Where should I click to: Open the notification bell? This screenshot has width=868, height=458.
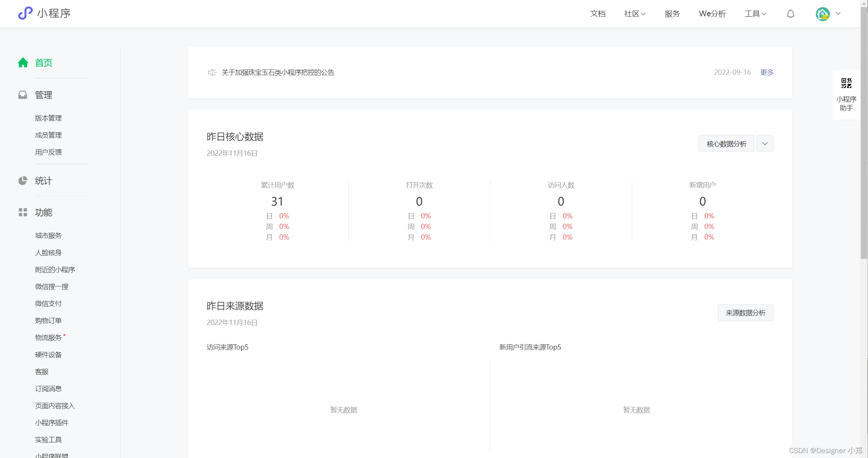791,14
